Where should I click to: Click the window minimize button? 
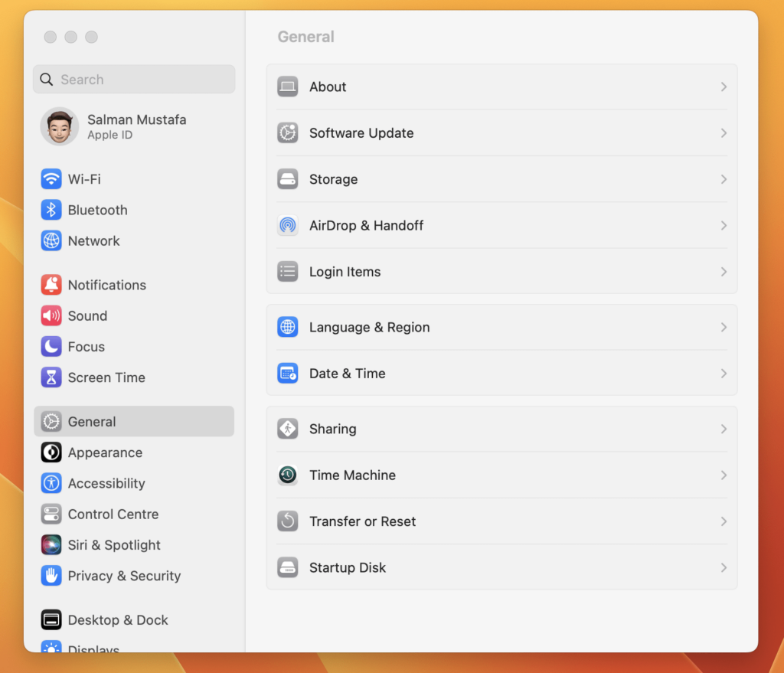pos(71,37)
